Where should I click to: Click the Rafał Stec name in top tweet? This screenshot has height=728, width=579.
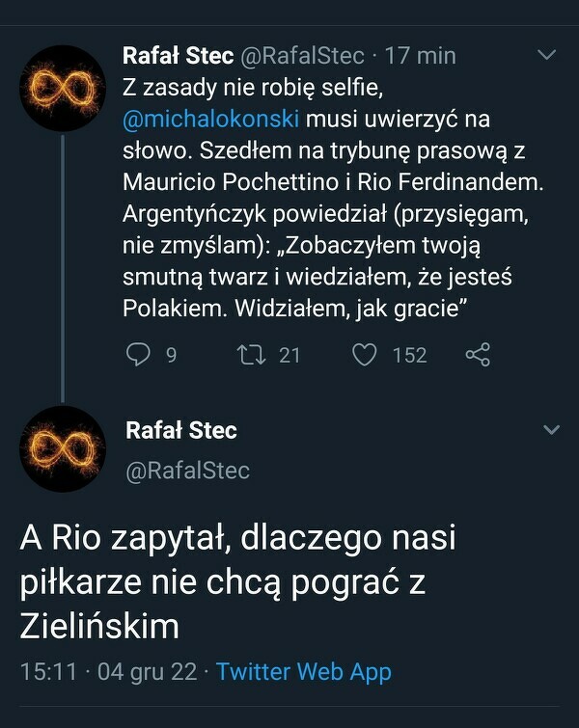pyautogui.click(x=177, y=56)
